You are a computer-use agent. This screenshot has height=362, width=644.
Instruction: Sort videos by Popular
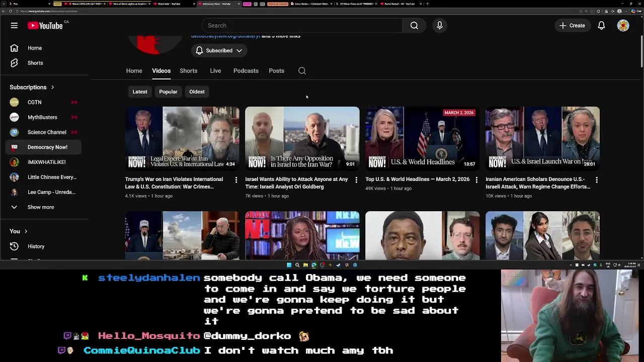click(x=168, y=92)
